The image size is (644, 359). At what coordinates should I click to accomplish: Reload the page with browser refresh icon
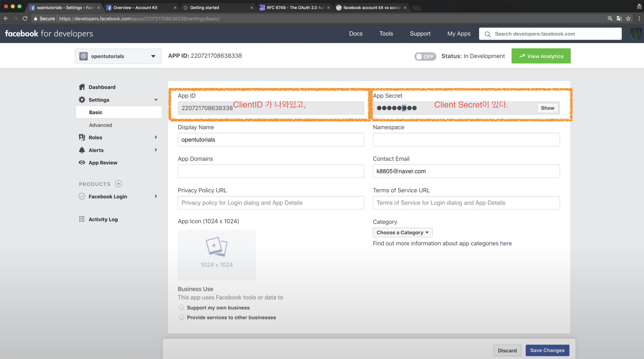click(25, 18)
